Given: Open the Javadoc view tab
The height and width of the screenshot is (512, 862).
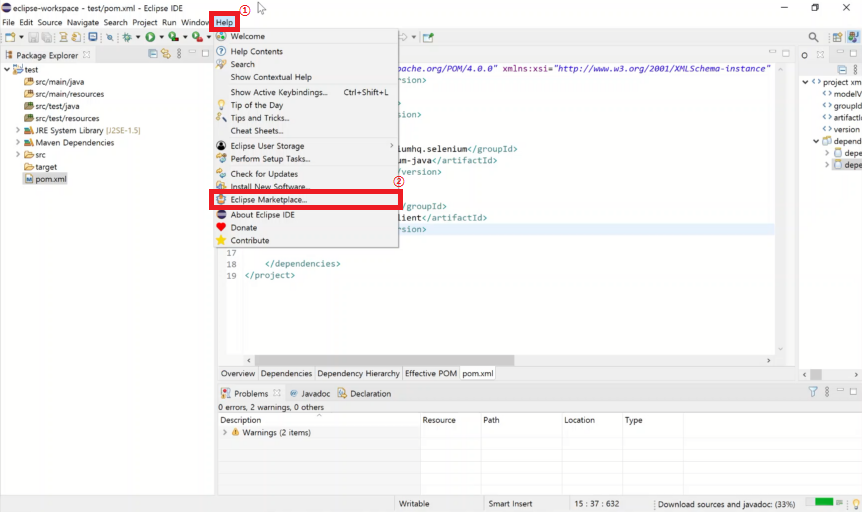Looking at the screenshot, I should point(310,394).
